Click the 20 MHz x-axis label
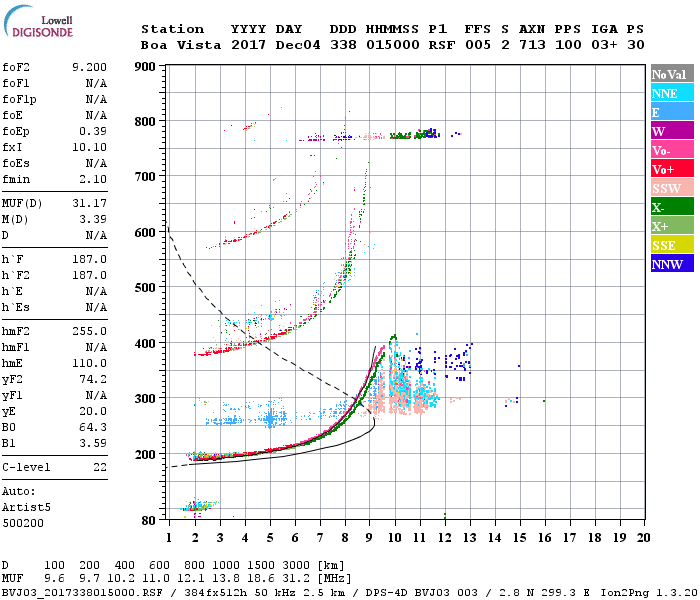 (x=643, y=538)
